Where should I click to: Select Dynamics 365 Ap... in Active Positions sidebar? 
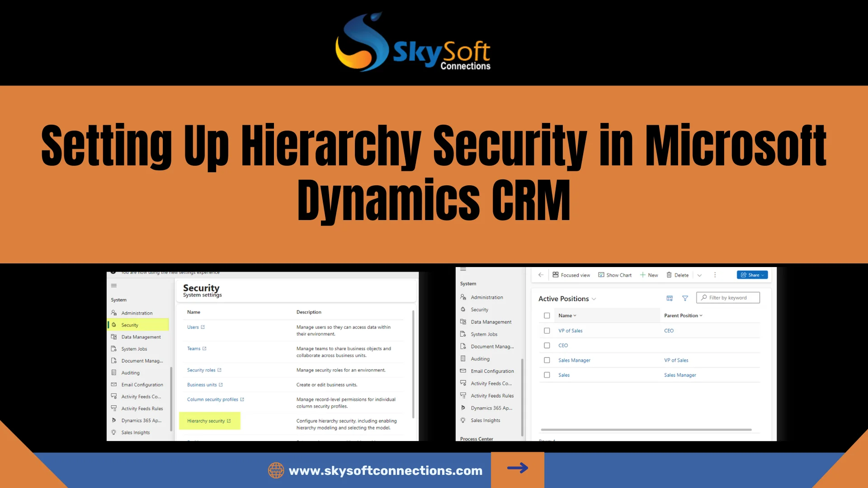coord(486,408)
